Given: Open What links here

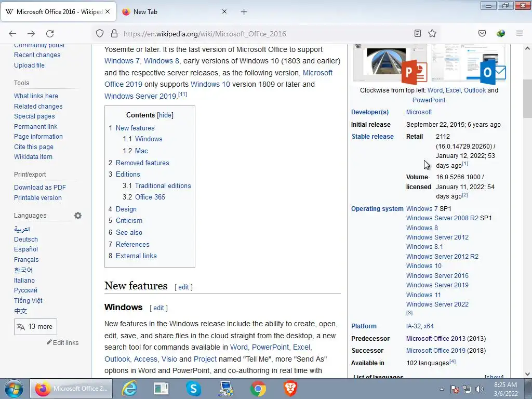Looking at the screenshot, I should [36, 96].
